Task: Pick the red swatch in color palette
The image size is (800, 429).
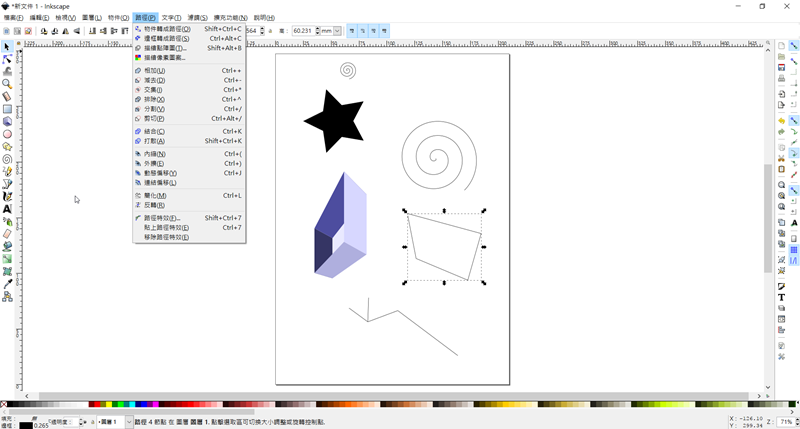Action: pyautogui.click(x=99, y=405)
